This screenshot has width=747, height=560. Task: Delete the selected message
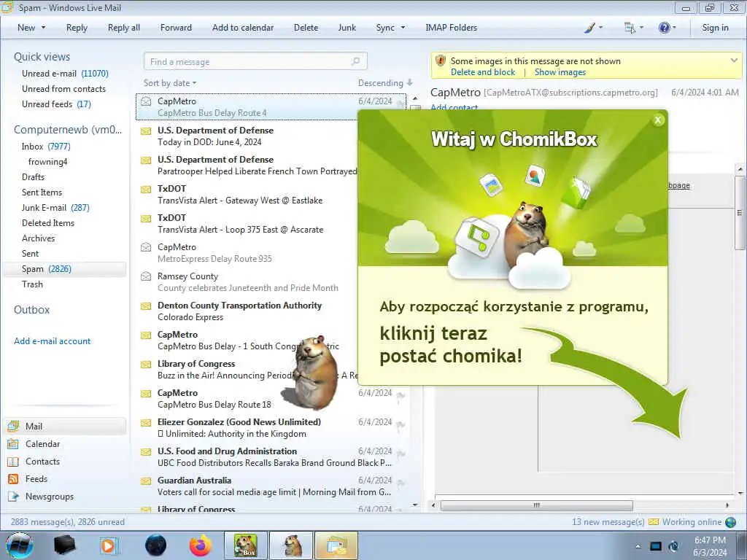click(306, 28)
